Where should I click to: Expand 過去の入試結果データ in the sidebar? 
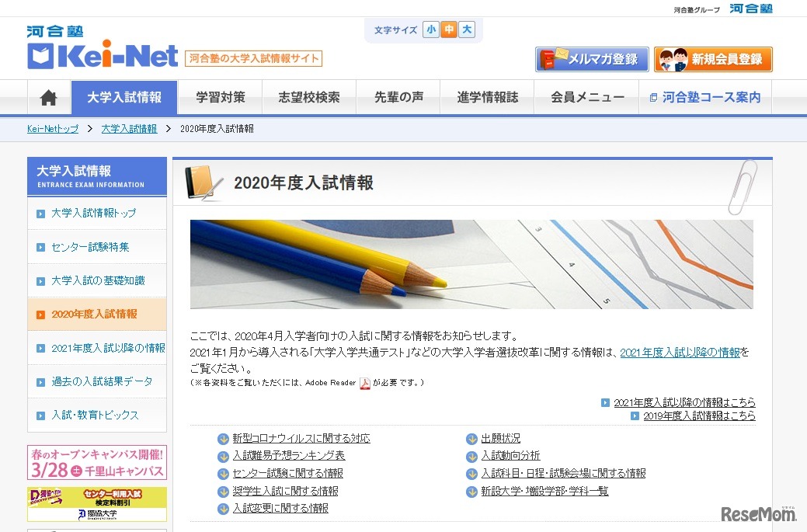pyautogui.click(x=96, y=381)
